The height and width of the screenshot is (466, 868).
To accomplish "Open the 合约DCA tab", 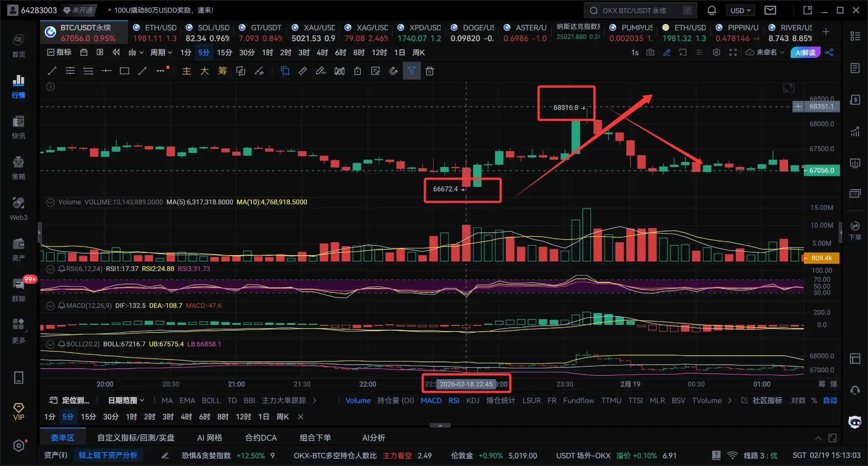I will (261, 437).
